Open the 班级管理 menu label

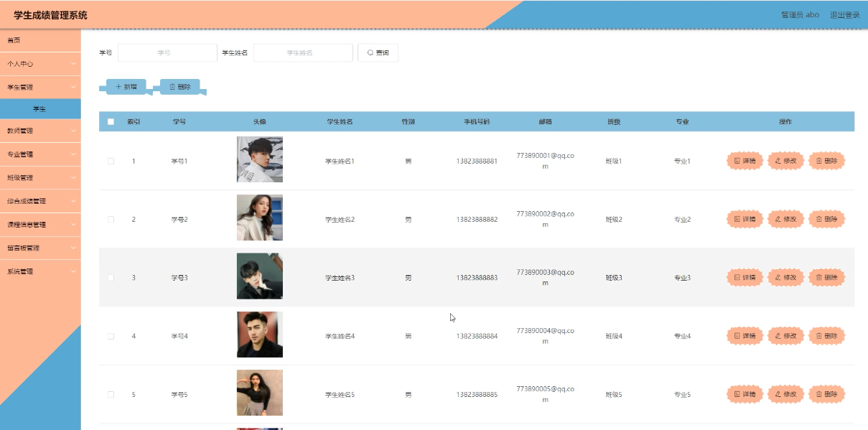20,177
